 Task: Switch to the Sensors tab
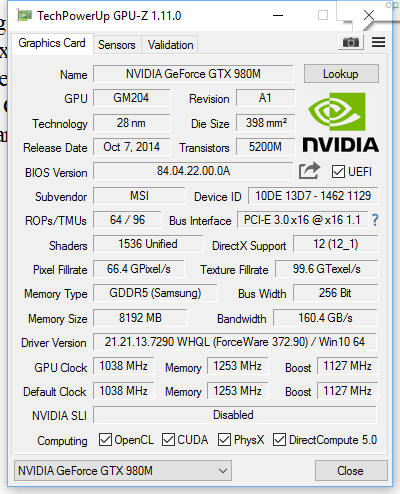point(117,45)
